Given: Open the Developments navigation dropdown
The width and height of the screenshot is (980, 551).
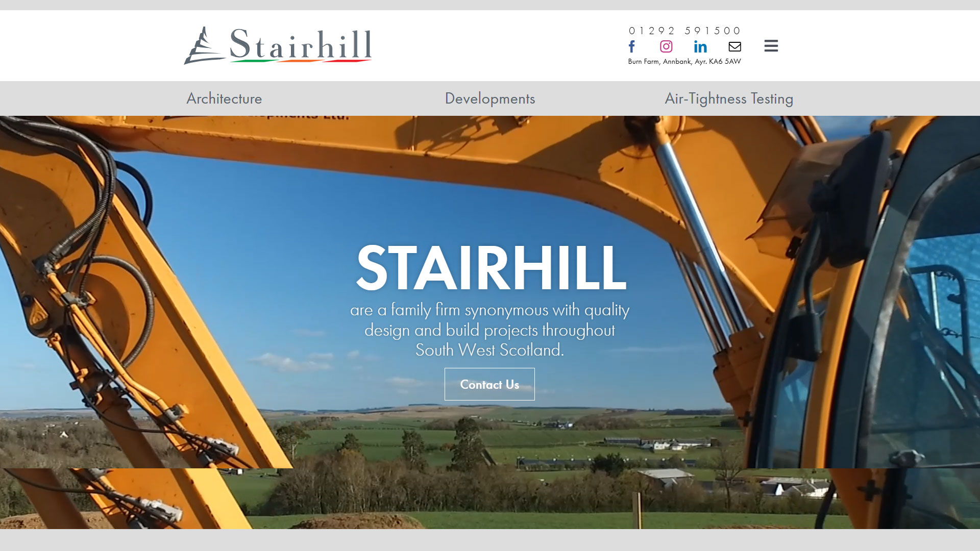Looking at the screenshot, I should (x=490, y=98).
